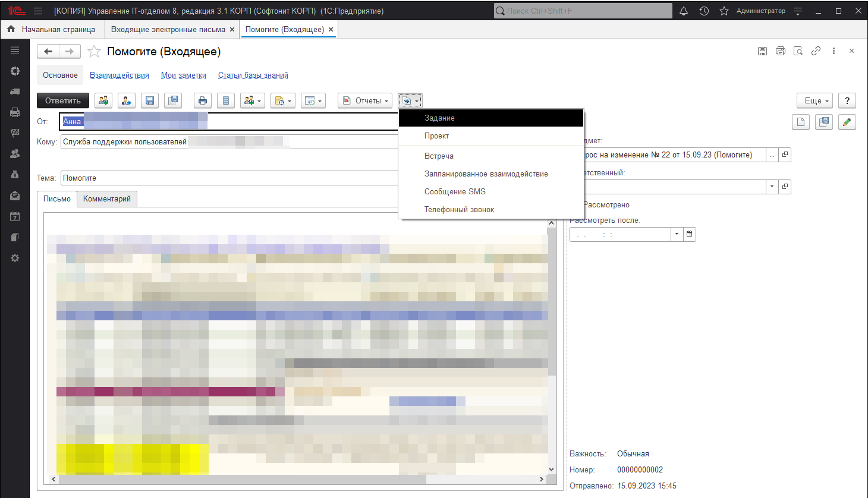Open the Взаимодействия link
The width and height of the screenshot is (868, 498).
click(119, 75)
